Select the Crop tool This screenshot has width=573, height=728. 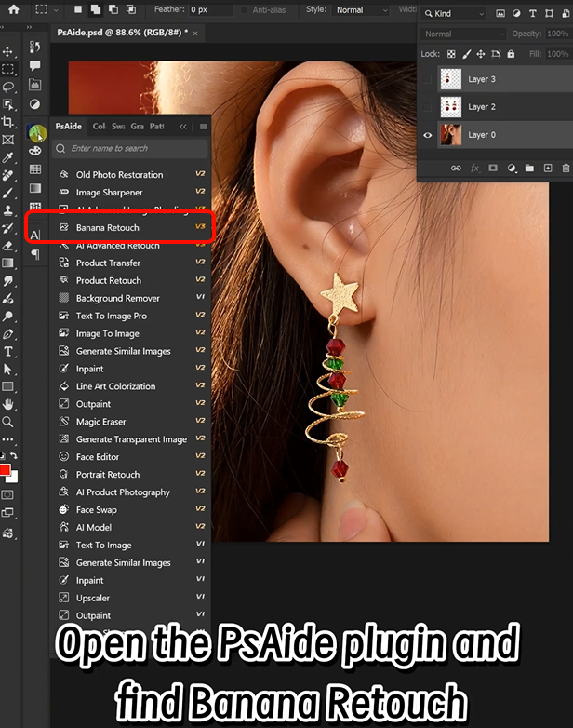click(x=7, y=122)
